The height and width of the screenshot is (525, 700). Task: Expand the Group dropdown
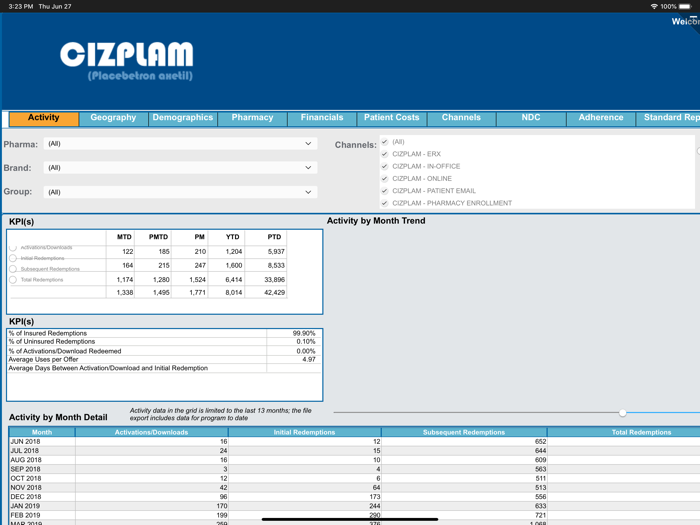pos(180,192)
